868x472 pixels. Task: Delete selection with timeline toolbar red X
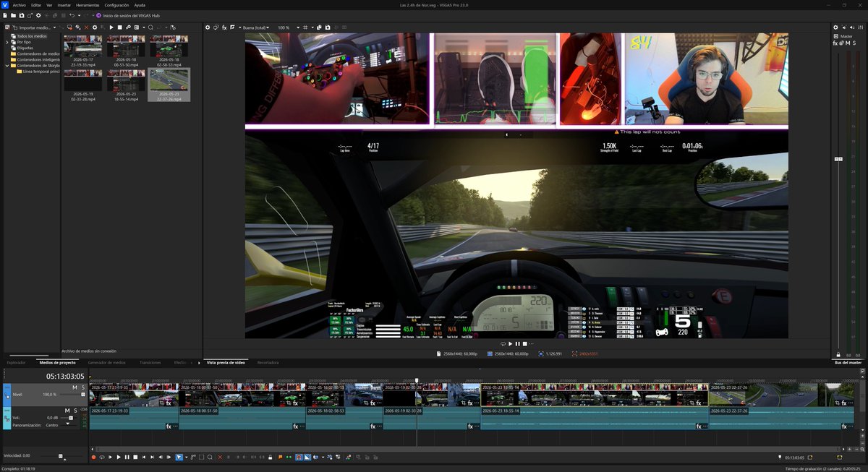220,458
